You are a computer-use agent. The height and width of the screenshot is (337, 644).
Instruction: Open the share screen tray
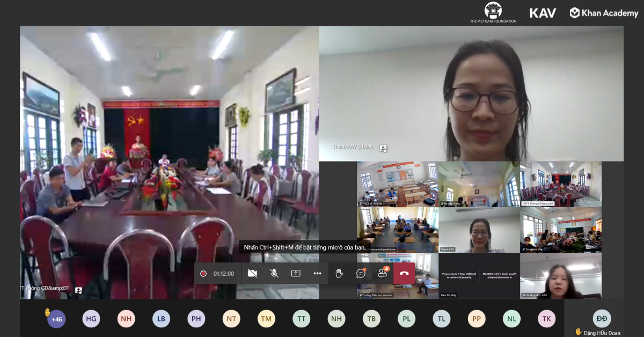click(x=296, y=274)
